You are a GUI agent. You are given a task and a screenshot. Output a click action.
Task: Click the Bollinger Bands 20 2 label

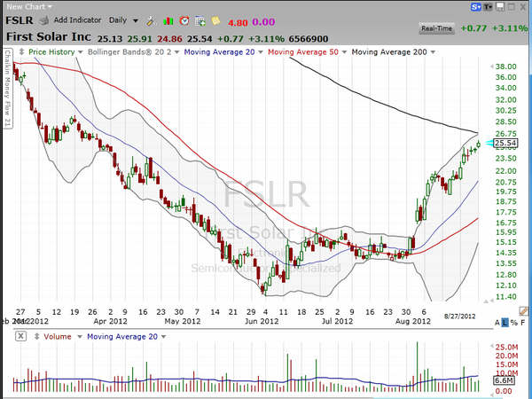(130, 52)
